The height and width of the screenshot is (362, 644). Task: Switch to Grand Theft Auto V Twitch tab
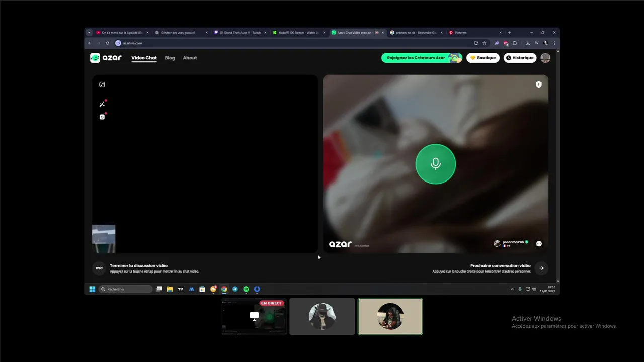pos(240,33)
